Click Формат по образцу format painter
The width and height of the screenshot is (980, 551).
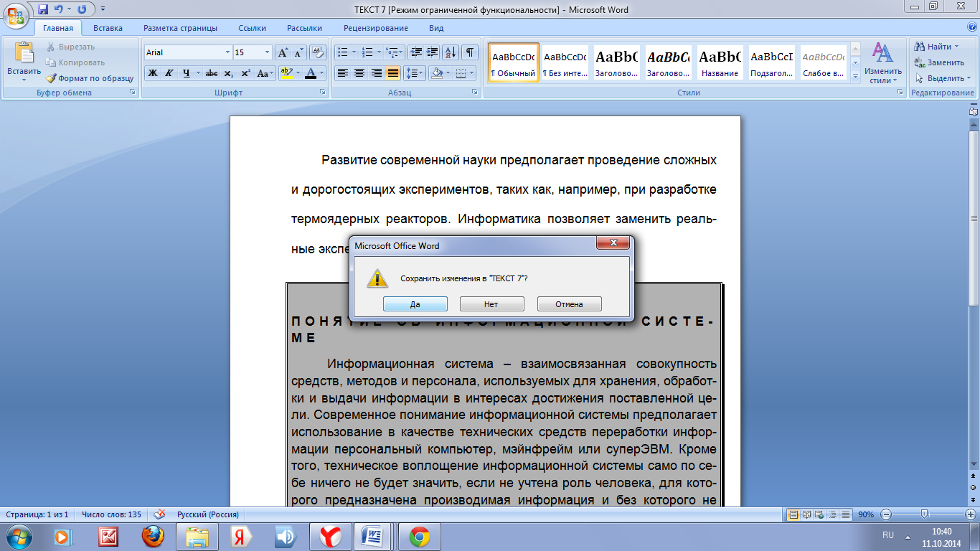pos(90,78)
